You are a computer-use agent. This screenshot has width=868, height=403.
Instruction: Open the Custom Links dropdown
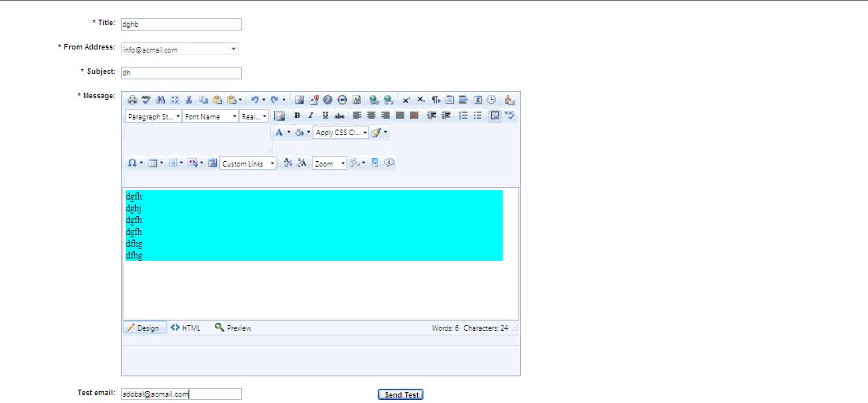(x=247, y=163)
